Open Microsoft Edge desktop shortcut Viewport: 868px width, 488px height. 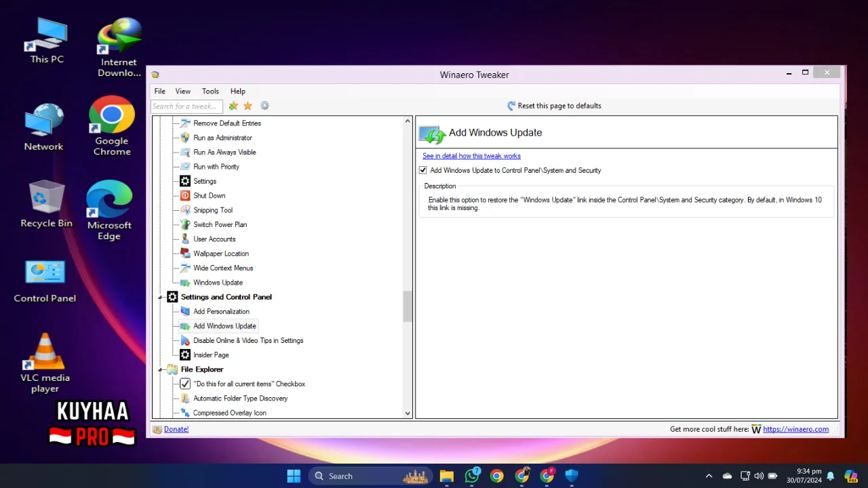pos(109,210)
